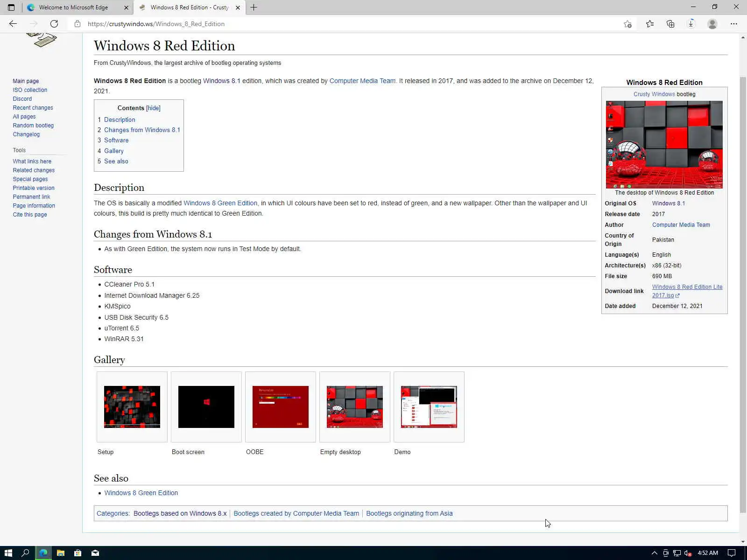The image size is (747, 560).
Task: Open Windows 8.1 link in infobox
Action: [669, 203]
